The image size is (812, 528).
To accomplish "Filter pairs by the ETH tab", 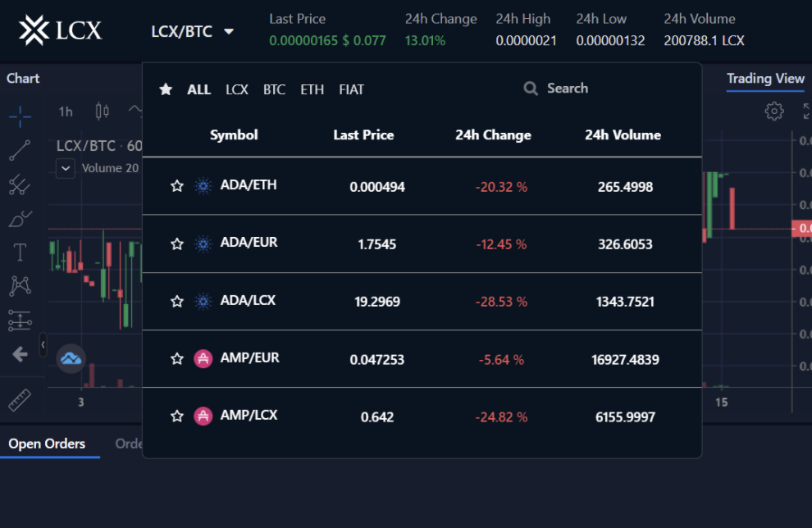I will point(312,89).
